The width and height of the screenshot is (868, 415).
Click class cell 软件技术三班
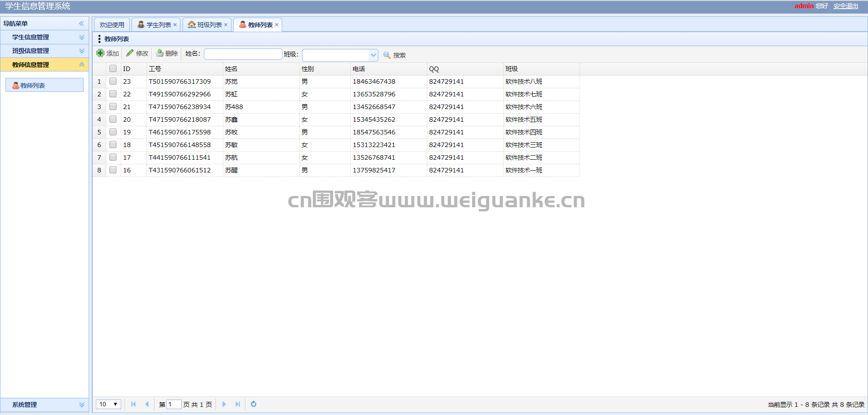coord(524,145)
